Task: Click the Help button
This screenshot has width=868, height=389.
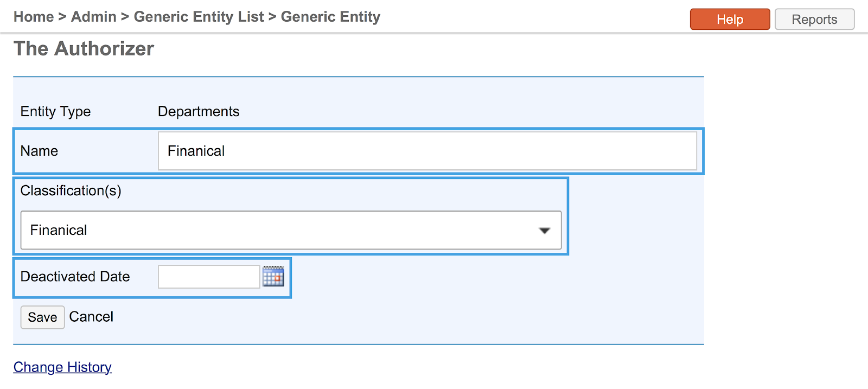Action: (x=730, y=20)
